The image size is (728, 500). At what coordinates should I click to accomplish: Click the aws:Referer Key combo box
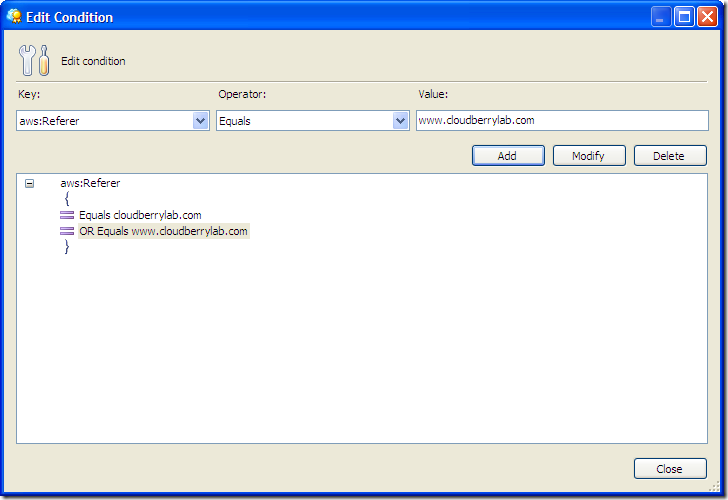point(113,121)
